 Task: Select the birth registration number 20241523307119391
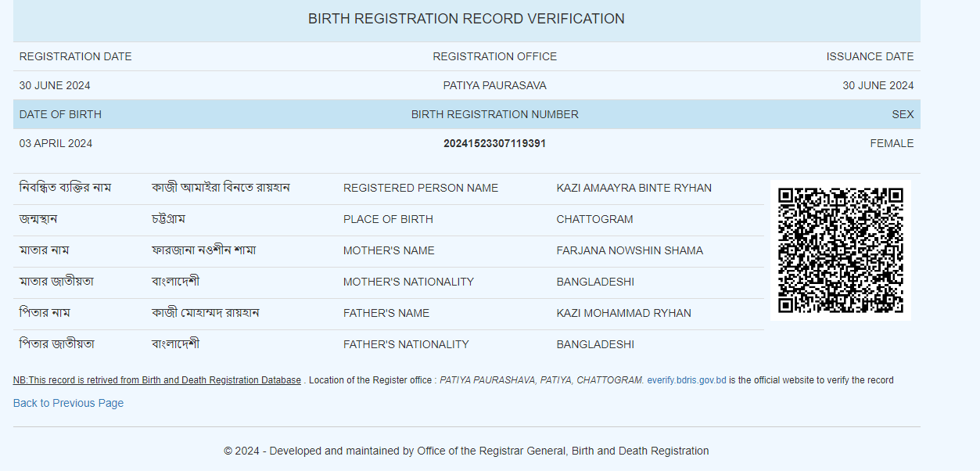pyautogui.click(x=494, y=143)
